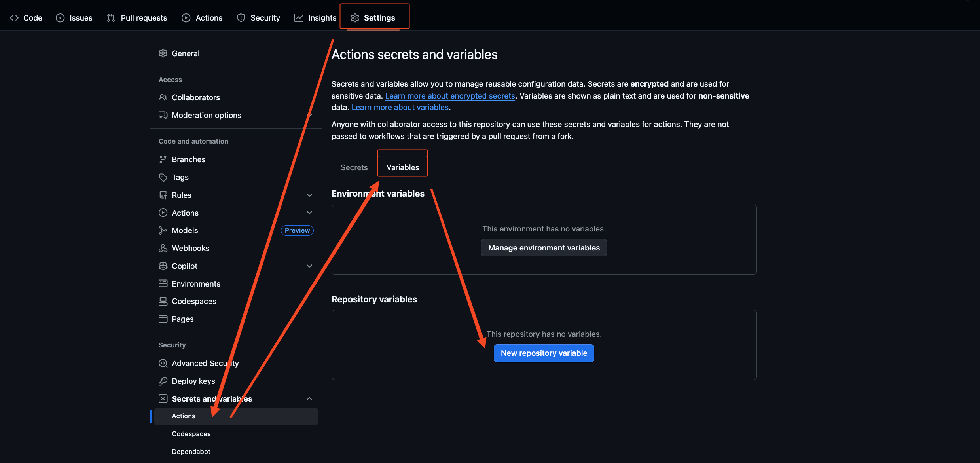Expand the Copilot section chevron
The height and width of the screenshot is (463, 980).
pyautogui.click(x=309, y=266)
